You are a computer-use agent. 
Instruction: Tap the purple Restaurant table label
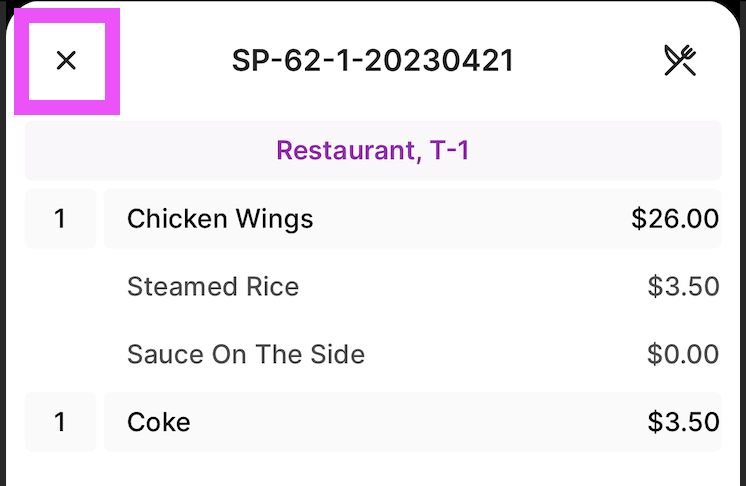click(373, 151)
